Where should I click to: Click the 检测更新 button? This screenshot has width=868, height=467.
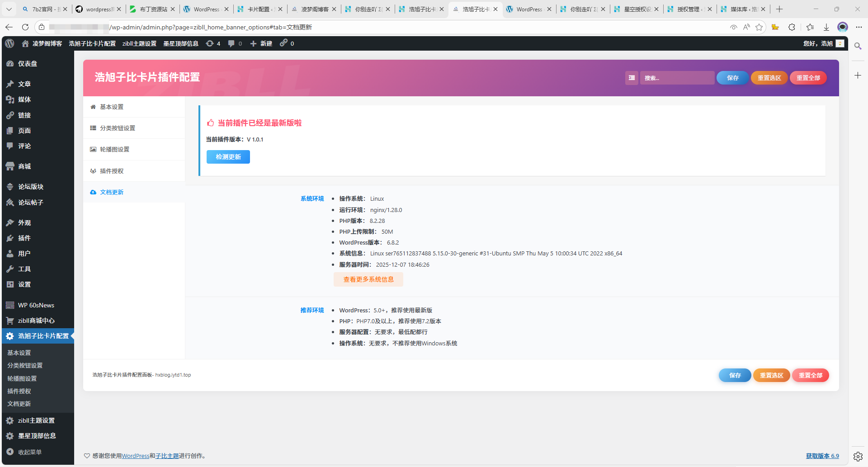pyautogui.click(x=228, y=157)
